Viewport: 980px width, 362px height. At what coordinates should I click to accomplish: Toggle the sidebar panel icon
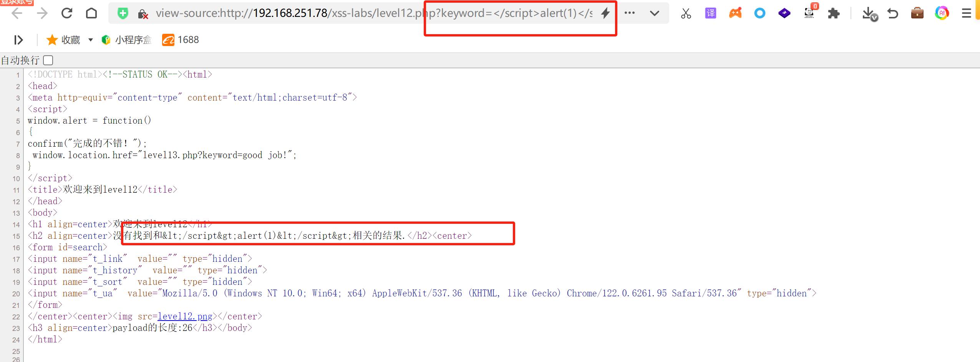pyautogui.click(x=18, y=40)
